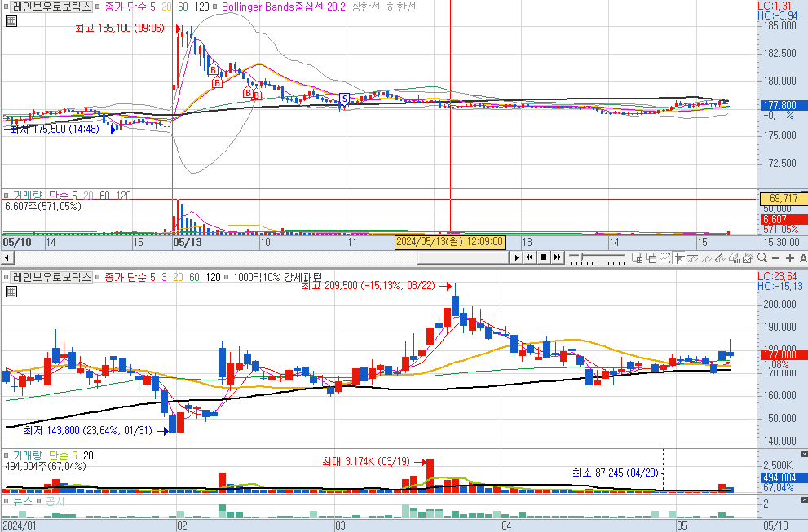Screen dimensions: 808x532
Task: Click the rewind double-arrow button
Action: coord(529,257)
